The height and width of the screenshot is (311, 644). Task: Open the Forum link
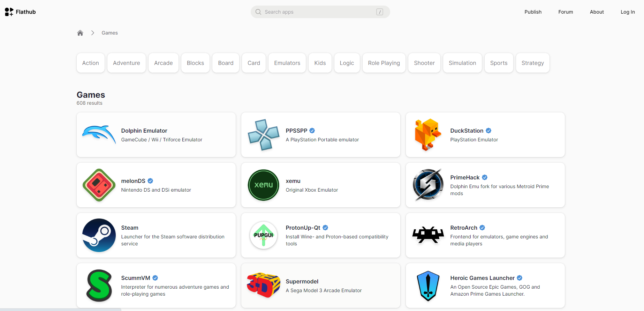(x=566, y=12)
